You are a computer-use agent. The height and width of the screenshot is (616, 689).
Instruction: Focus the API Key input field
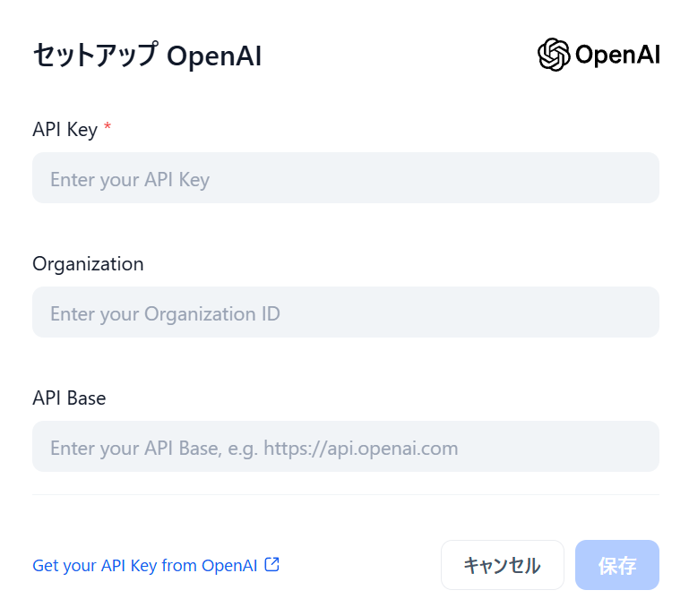(x=346, y=178)
